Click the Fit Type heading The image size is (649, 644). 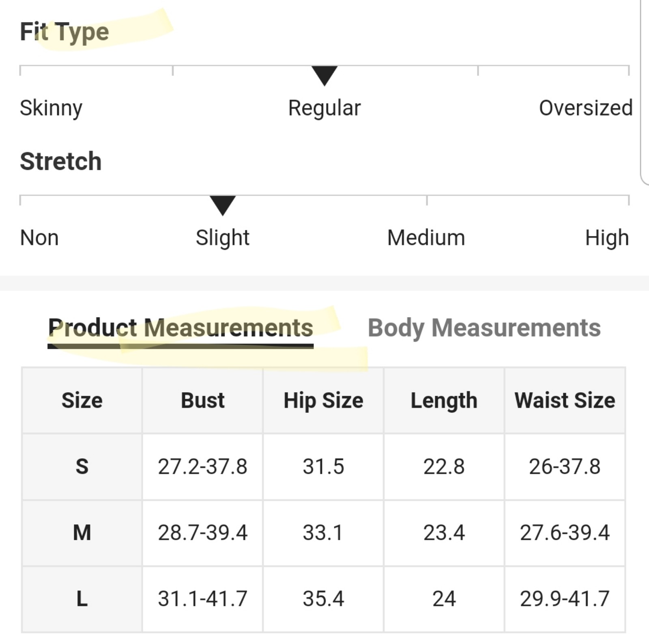[x=64, y=32]
